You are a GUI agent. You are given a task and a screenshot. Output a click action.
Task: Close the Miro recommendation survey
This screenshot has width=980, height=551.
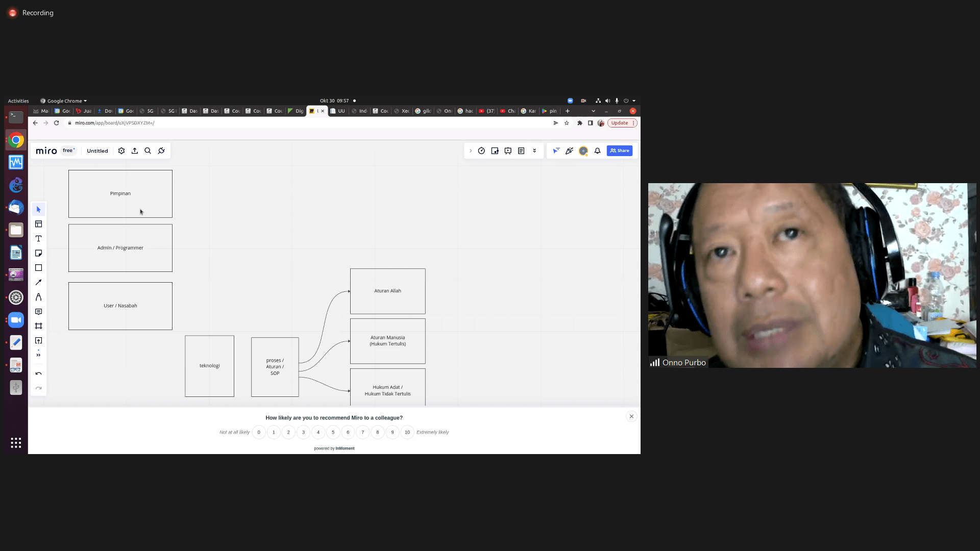(x=631, y=416)
